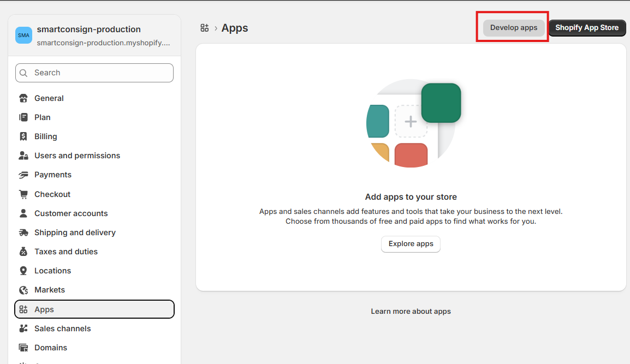This screenshot has width=630, height=364.
Task: Open Sales channels settings
Action: click(94, 329)
